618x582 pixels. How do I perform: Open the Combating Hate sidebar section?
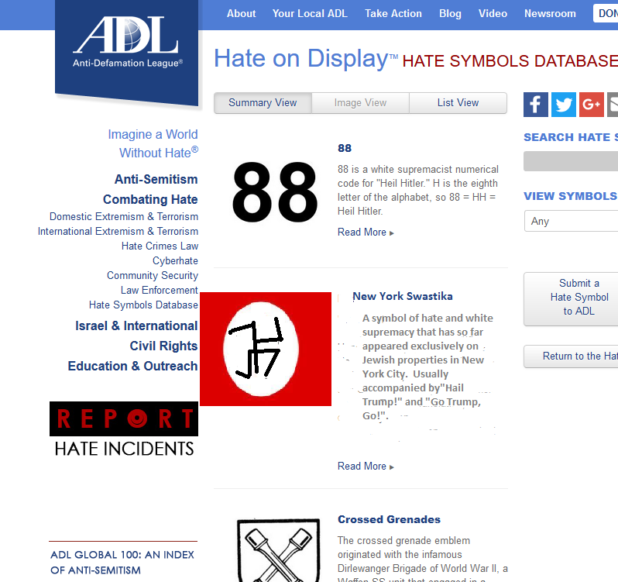click(150, 199)
